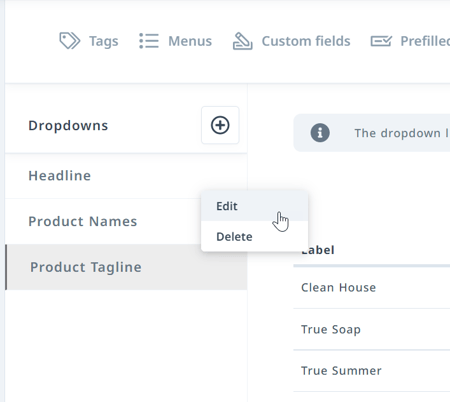
Task: Select the Headline dropdown entry
Action: [126, 176]
